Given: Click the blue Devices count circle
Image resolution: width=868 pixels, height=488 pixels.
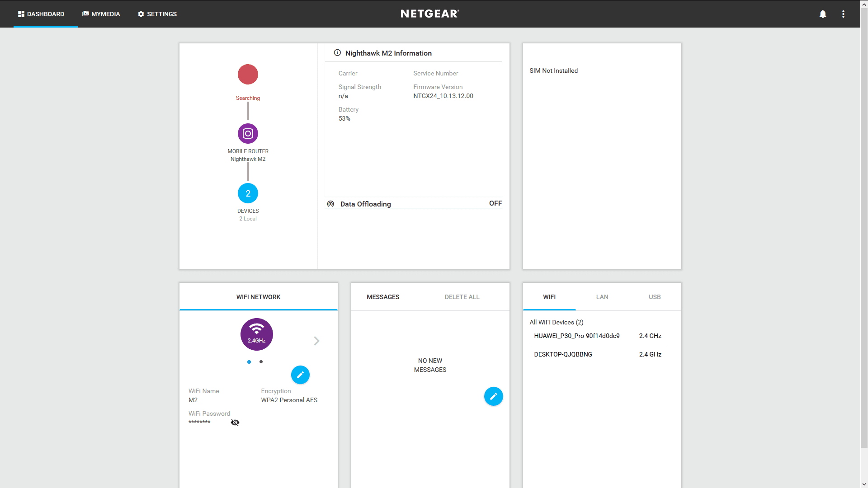Looking at the screenshot, I should pos(248,193).
